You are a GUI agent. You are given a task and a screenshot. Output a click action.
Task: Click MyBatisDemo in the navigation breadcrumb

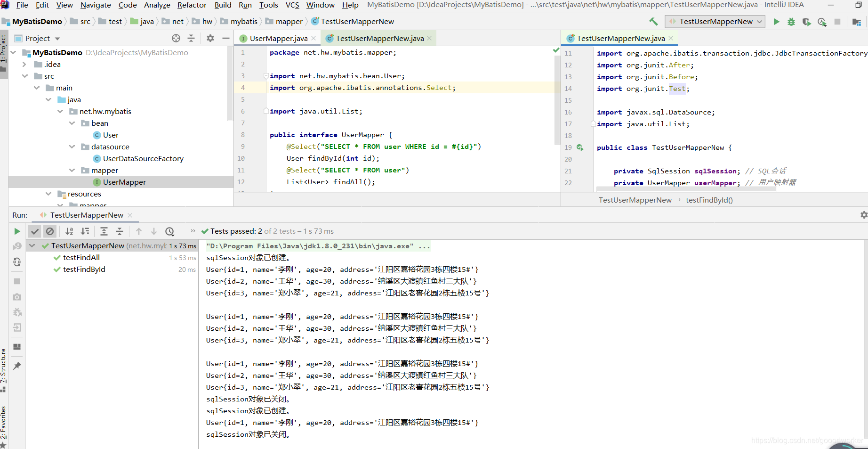(x=32, y=22)
